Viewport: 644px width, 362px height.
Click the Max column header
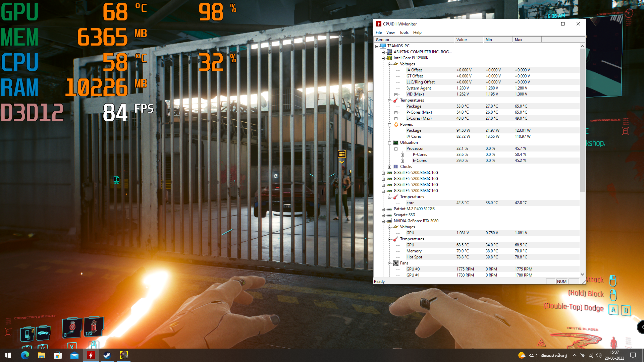point(527,40)
